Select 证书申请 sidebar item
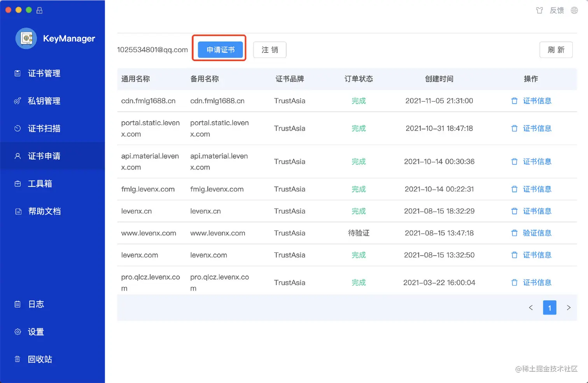Viewport: 588px width, 383px height. coord(52,156)
